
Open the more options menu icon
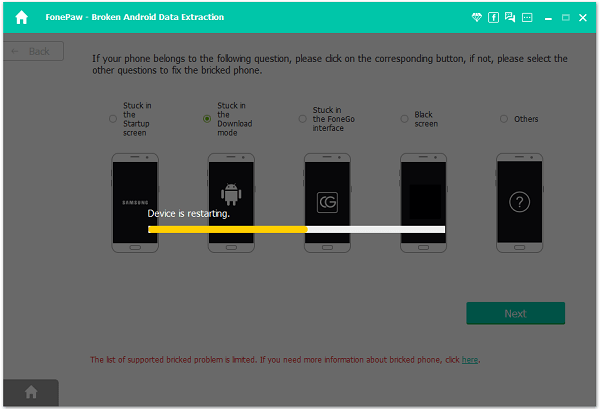[x=527, y=17]
